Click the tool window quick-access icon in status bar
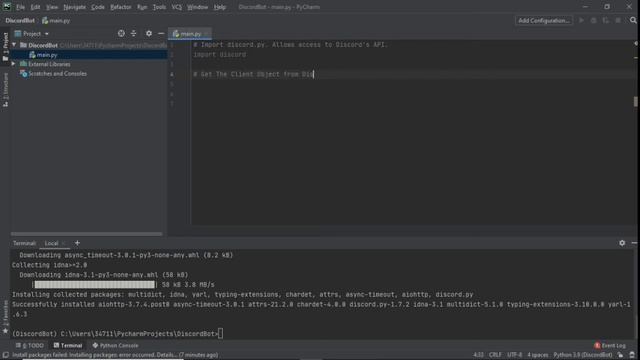 coord(6,355)
